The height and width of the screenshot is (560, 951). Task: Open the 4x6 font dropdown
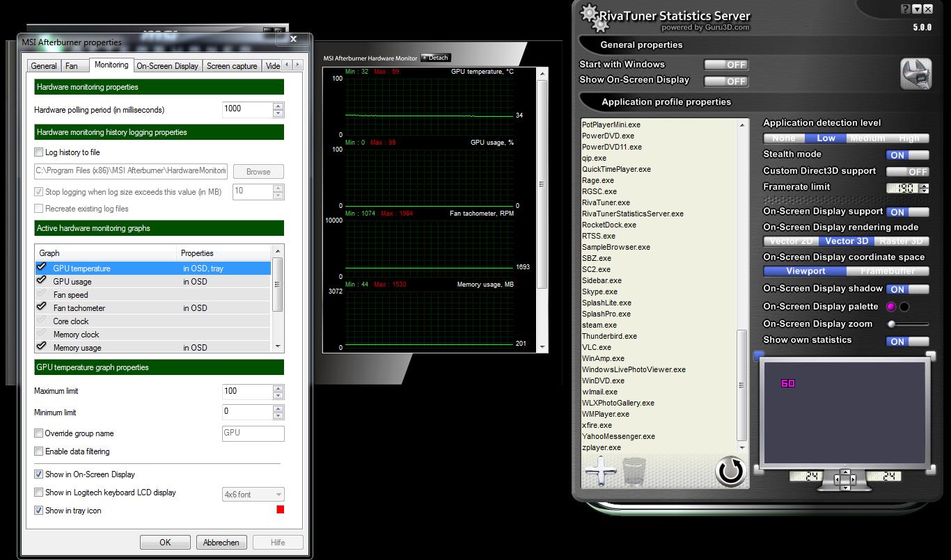coord(253,495)
